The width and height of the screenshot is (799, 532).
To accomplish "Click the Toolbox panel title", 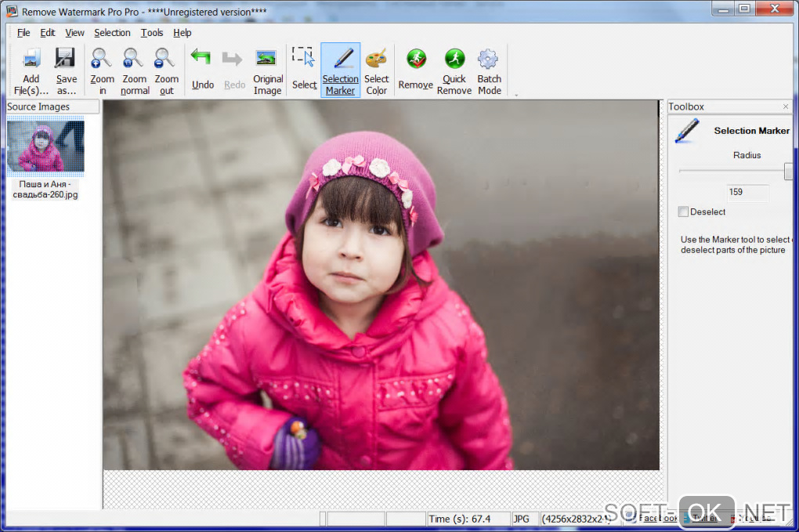I will coord(686,107).
